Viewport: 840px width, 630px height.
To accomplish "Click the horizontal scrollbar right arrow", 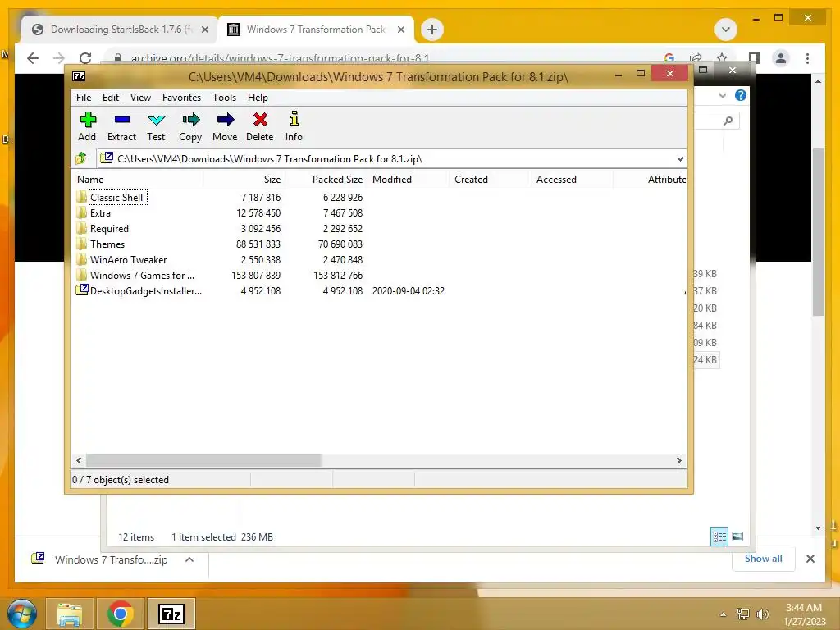I will pyautogui.click(x=678, y=460).
